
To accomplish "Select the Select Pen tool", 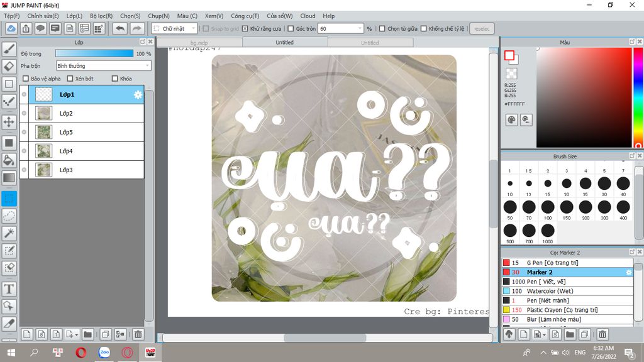I will [x=9, y=250].
